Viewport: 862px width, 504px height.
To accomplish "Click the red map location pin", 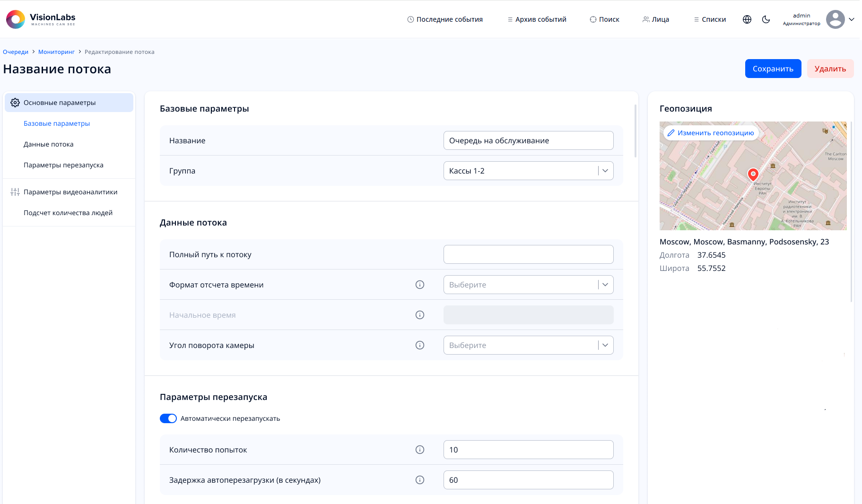I will [x=753, y=174].
